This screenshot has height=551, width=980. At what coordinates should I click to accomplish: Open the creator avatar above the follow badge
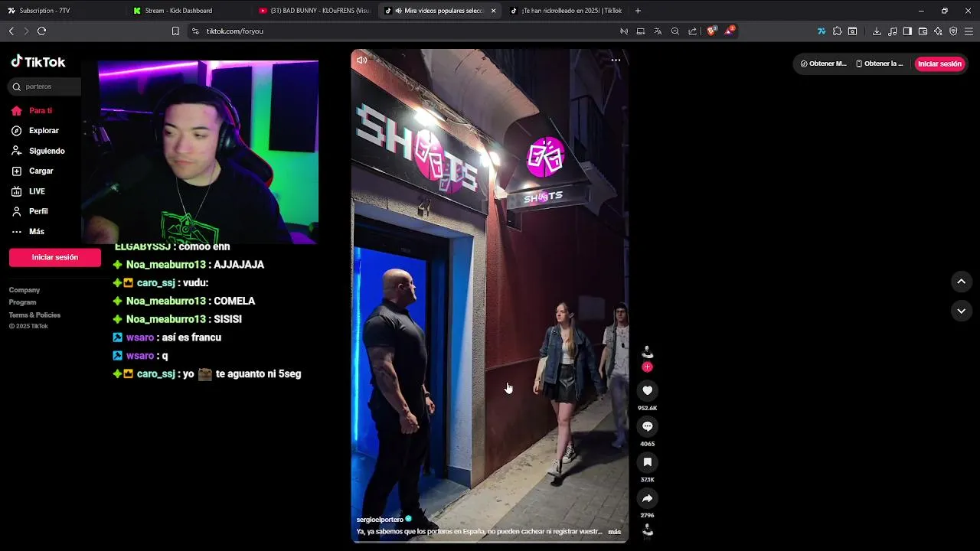coord(647,352)
